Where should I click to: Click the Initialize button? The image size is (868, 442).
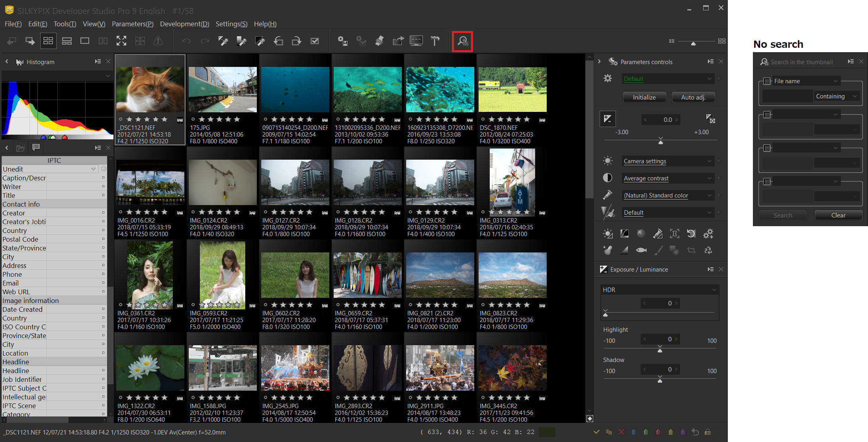point(644,97)
